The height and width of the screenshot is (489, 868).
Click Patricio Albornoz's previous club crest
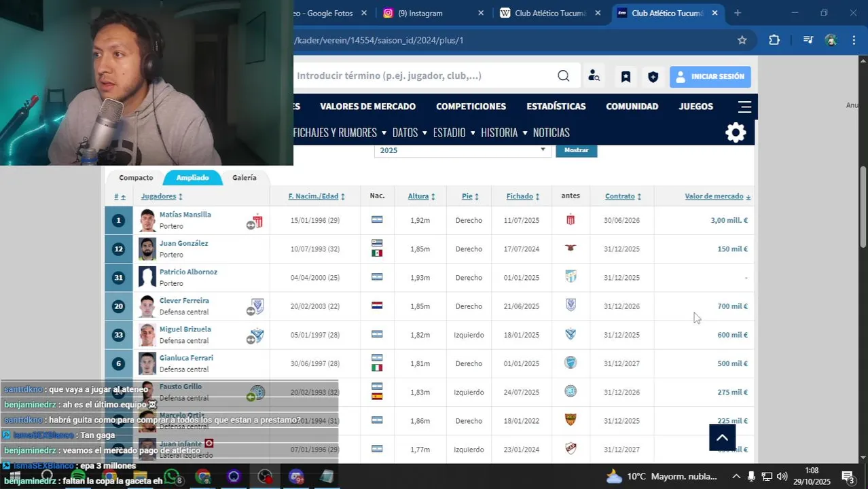[x=571, y=277]
